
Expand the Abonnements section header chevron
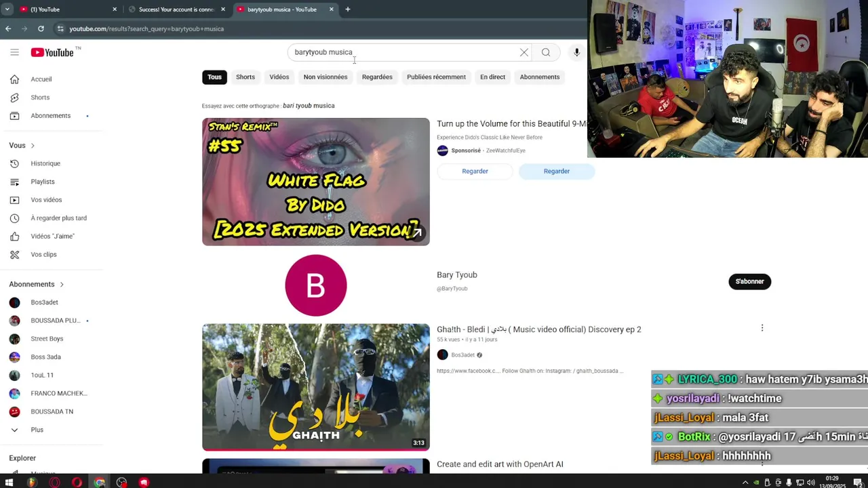tap(62, 285)
